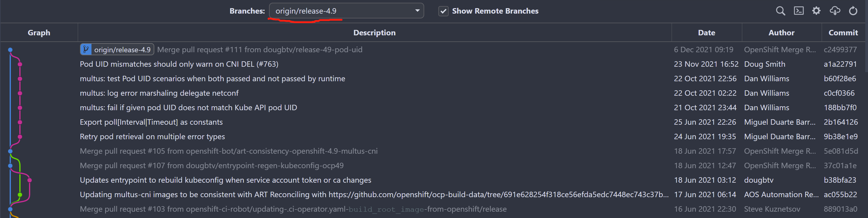The width and height of the screenshot is (868, 218).
Task: Open the terminal icon in toolbar
Action: [x=798, y=11]
